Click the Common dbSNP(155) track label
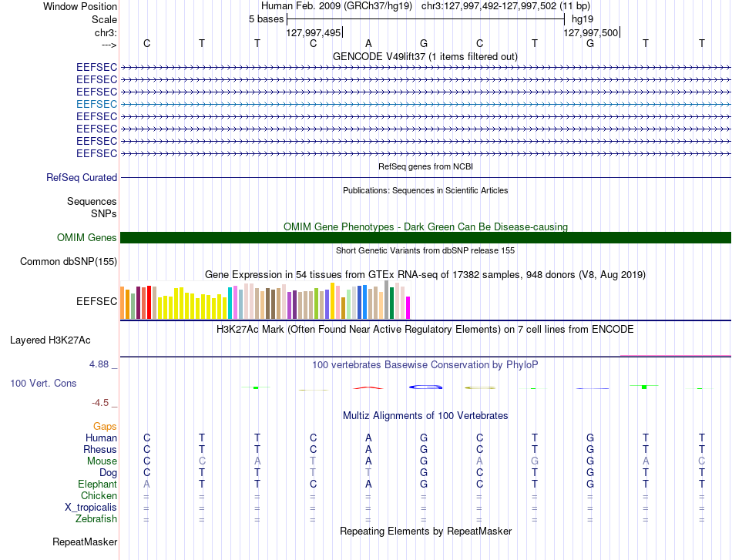The width and height of the screenshot is (732, 560). [x=69, y=261]
